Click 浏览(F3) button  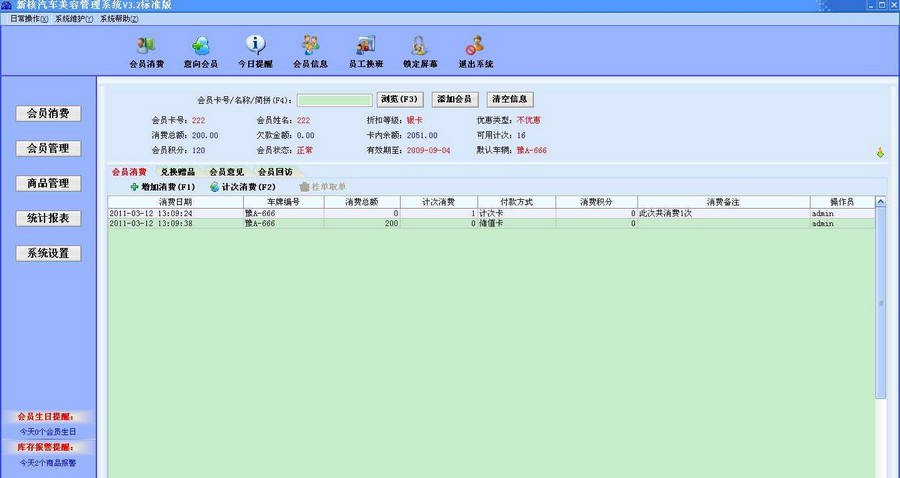pyautogui.click(x=400, y=99)
